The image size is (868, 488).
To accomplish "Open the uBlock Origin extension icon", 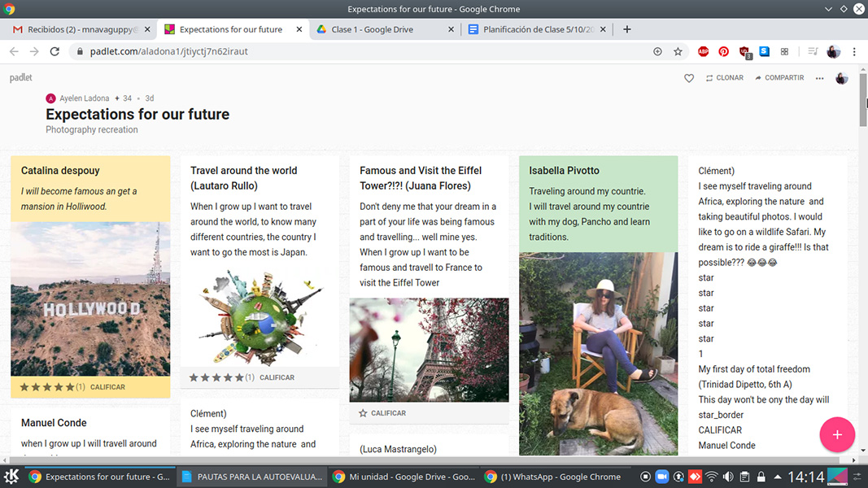I will click(744, 51).
